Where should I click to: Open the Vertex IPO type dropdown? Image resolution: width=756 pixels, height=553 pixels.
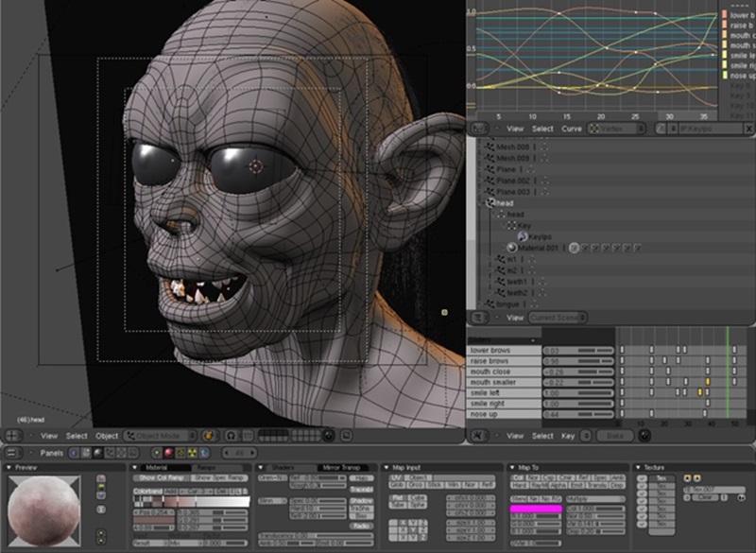click(x=616, y=129)
